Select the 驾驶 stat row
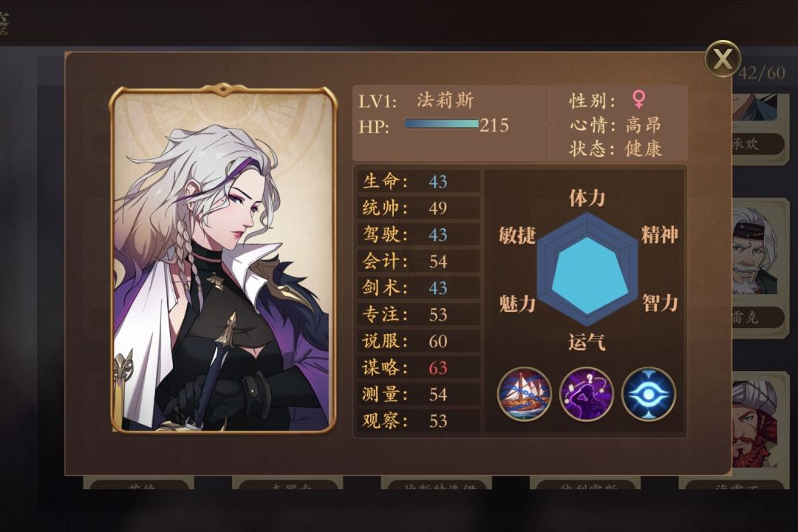 click(419, 234)
